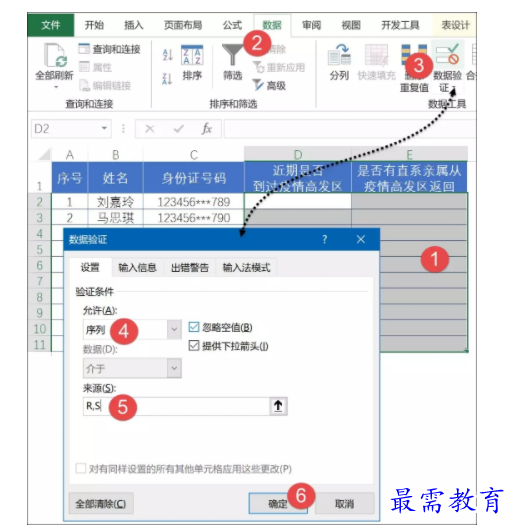Screen dimensions: 512x532
Task: Select column C header
Action: (x=194, y=155)
